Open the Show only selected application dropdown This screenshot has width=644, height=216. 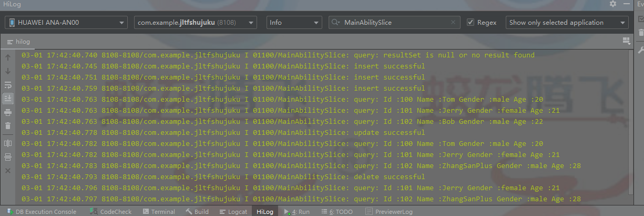click(x=567, y=23)
